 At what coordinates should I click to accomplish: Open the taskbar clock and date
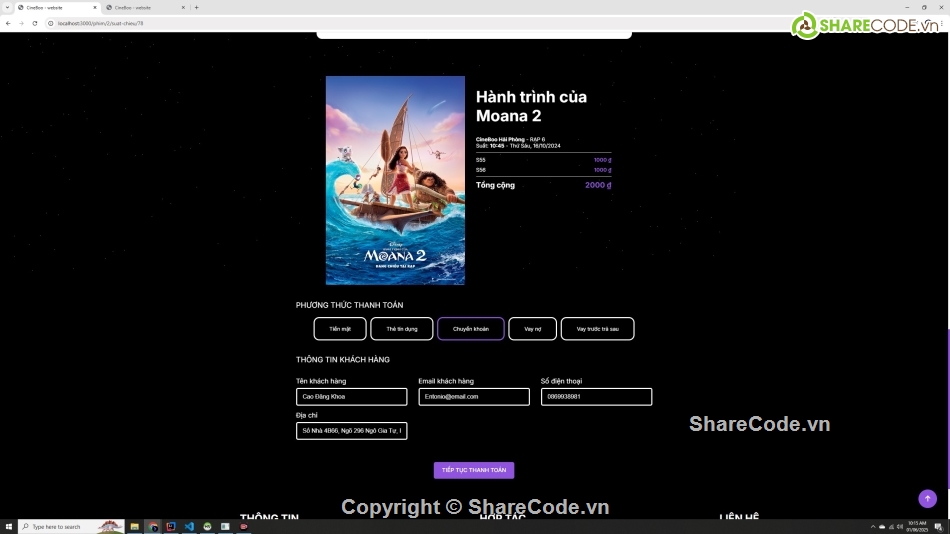(917, 527)
